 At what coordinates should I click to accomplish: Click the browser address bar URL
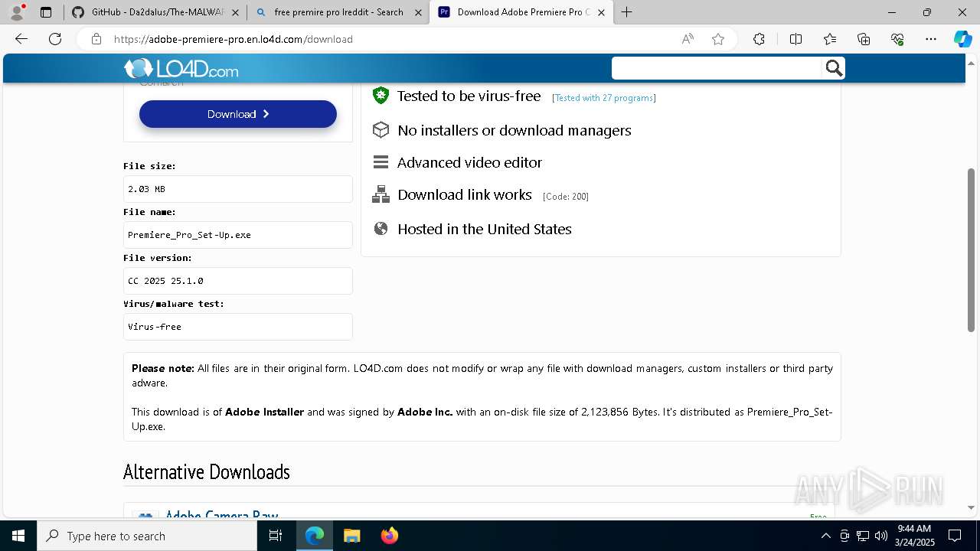pyautogui.click(x=234, y=39)
